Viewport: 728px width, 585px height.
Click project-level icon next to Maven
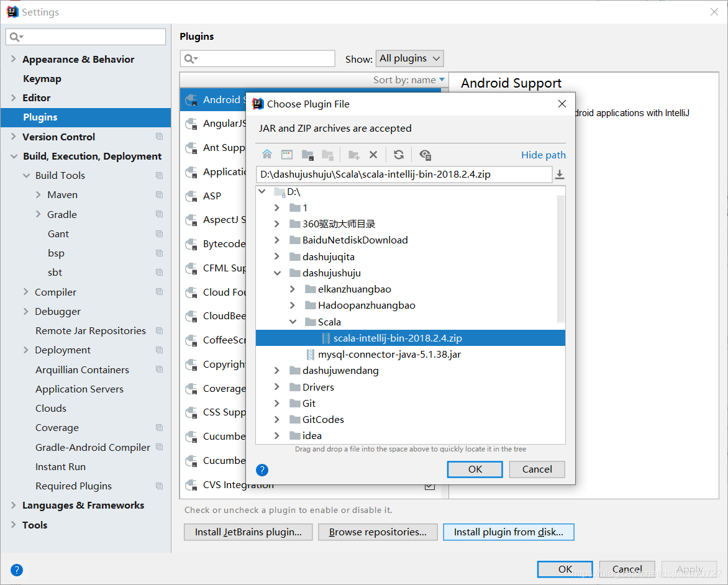click(x=159, y=195)
